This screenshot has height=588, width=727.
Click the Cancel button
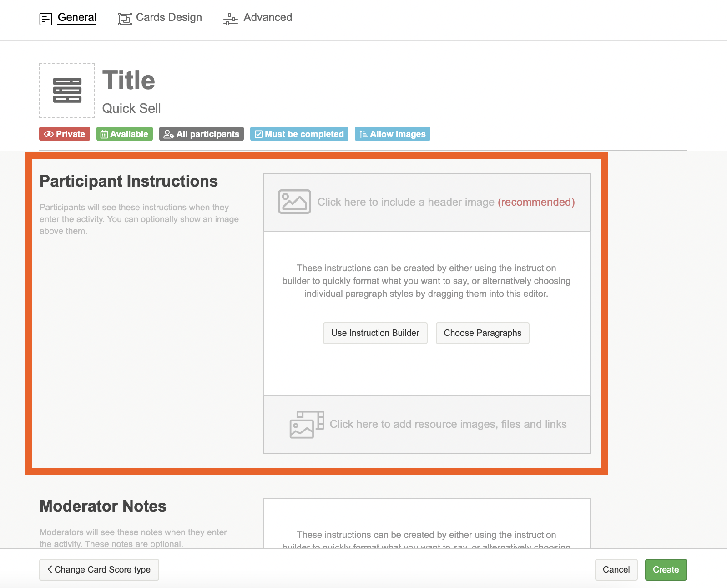(x=616, y=570)
